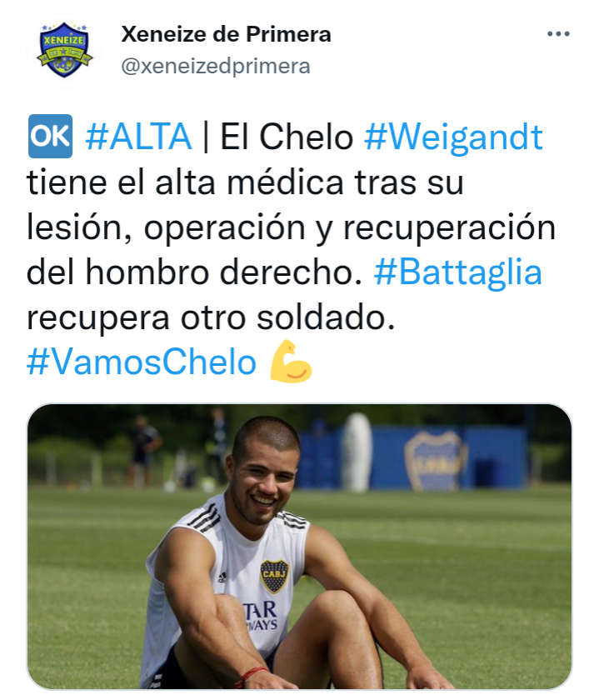Click the Xeneize de Primera shield avatar
The width and height of the screenshot is (599, 700).
pyautogui.click(x=64, y=50)
